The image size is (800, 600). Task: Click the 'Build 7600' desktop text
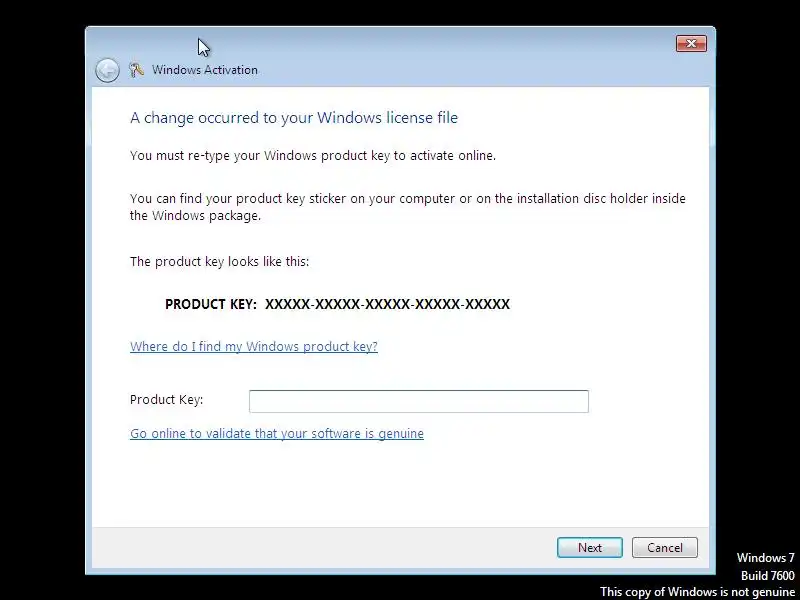[767, 576]
